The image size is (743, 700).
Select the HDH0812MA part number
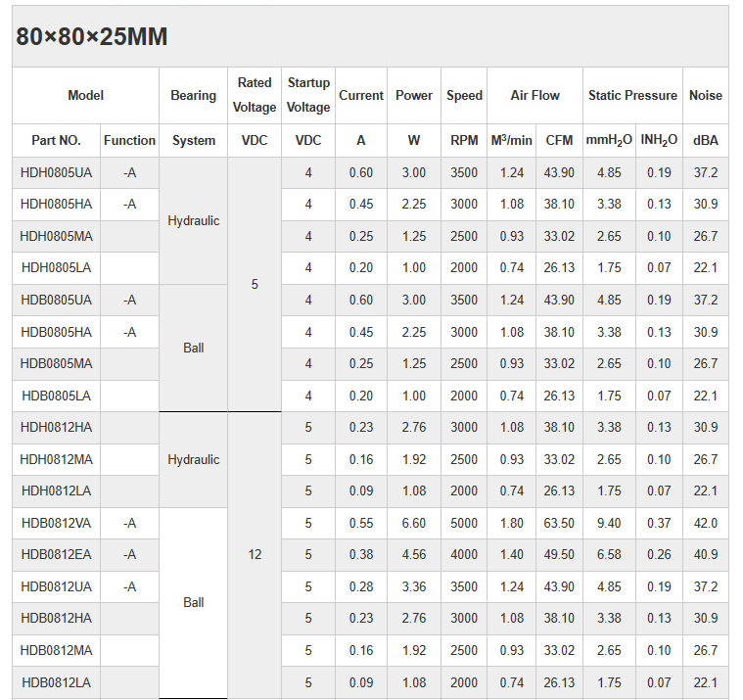(56, 459)
